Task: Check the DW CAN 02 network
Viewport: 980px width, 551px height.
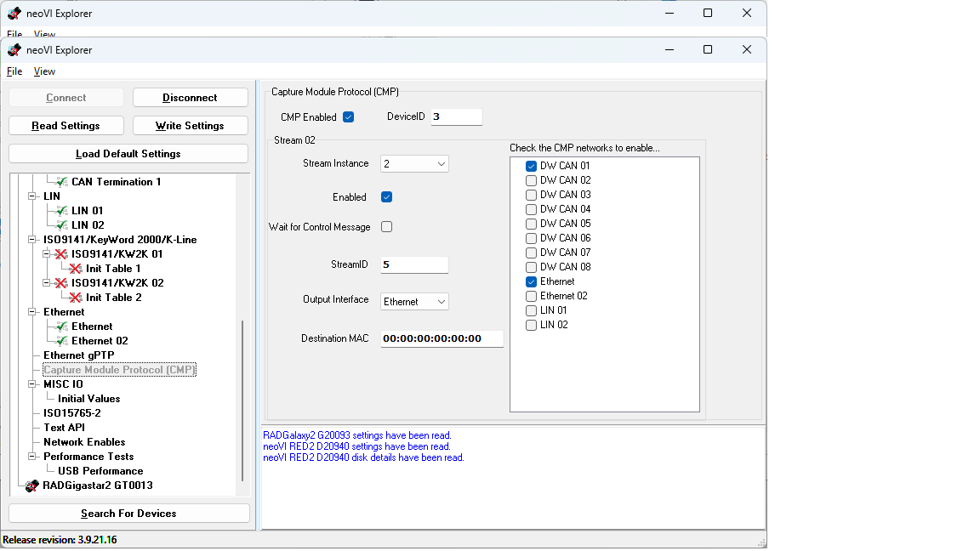Action: click(531, 180)
